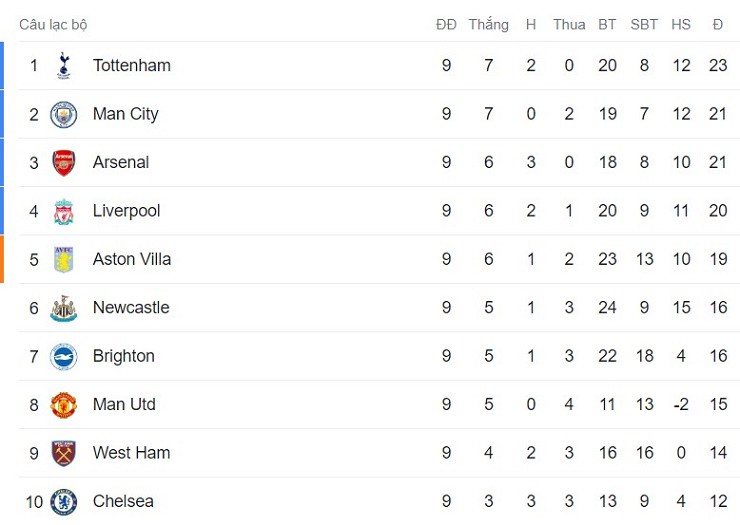Click the Newcastle club crest icon
The height and width of the screenshot is (525, 740).
coord(64,308)
